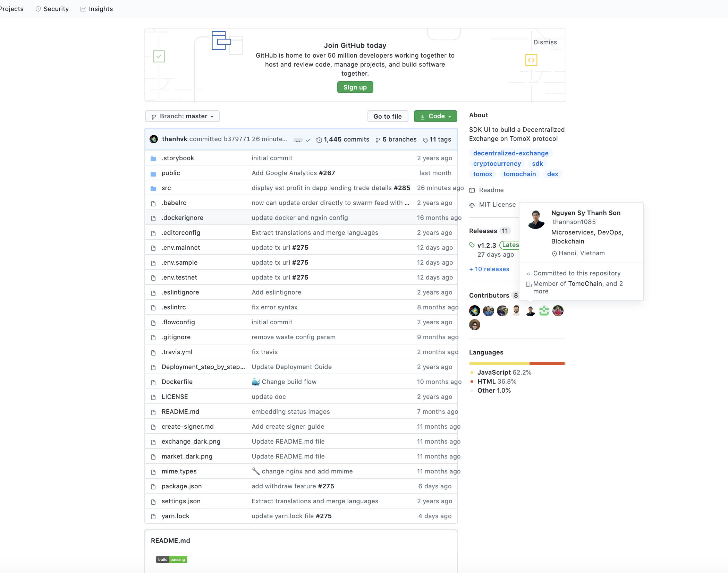The width and height of the screenshot is (728, 573).
Task: Open the cryptocurrency topic tag
Action: 497,164
